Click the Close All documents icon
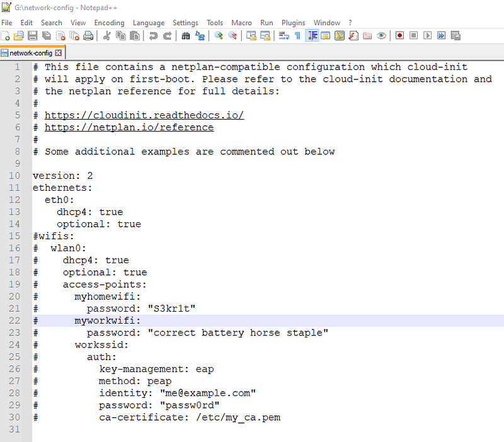Viewport: 504px width, 442px height. 74,36
